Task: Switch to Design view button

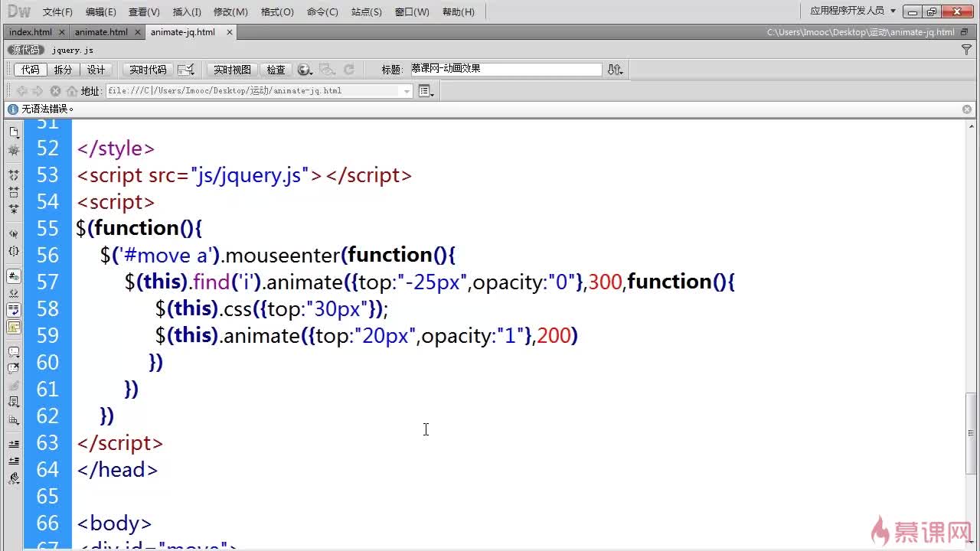Action: click(96, 70)
